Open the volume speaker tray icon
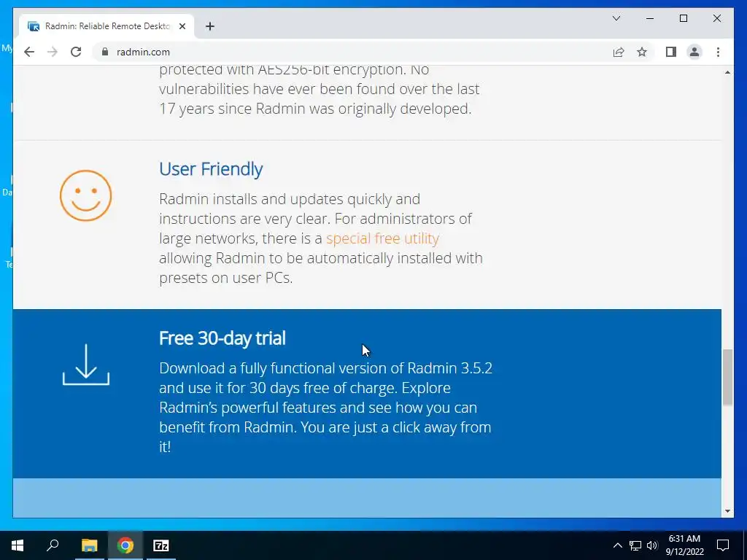This screenshot has width=747, height=560. pyautogui.click(x=652, y=545)
